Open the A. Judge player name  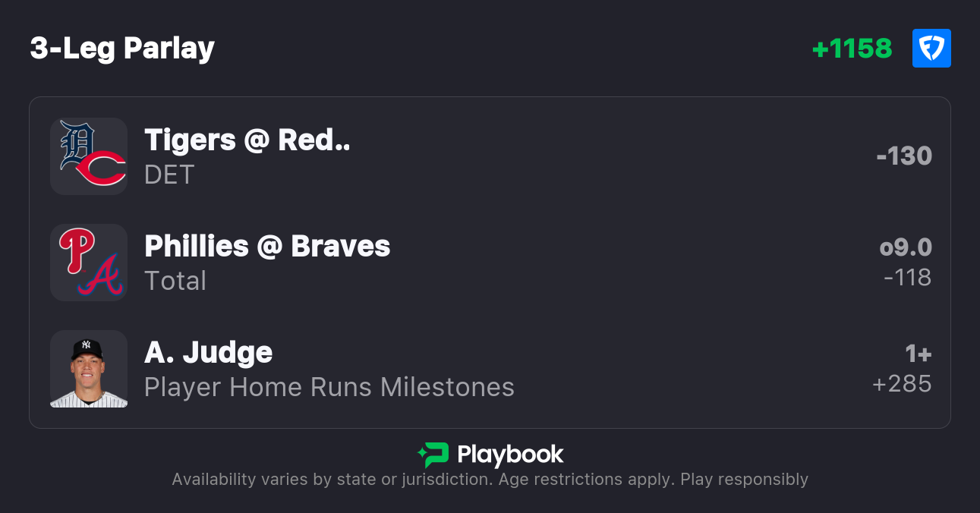[x=208, y=353]
